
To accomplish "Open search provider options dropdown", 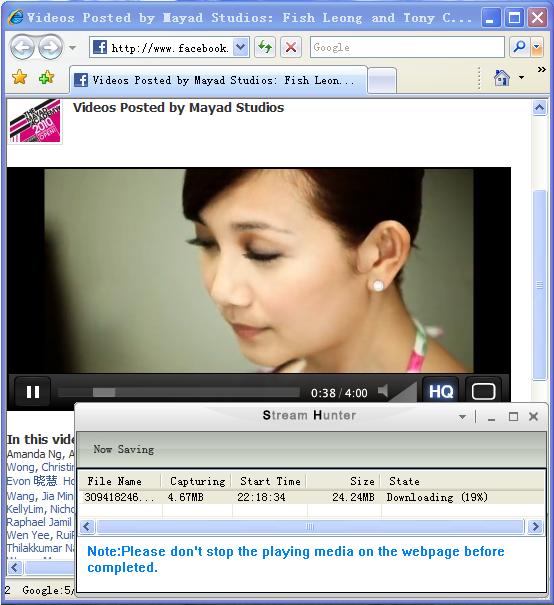I will click(x=537, y=47).
